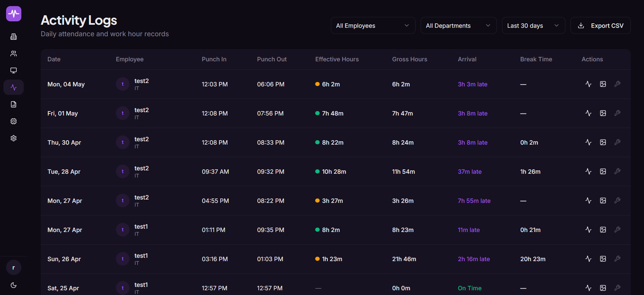This screenshot has width=644, height=295.
Task: Select the '20h 23m' break time cell
Action: pos(533,259)
